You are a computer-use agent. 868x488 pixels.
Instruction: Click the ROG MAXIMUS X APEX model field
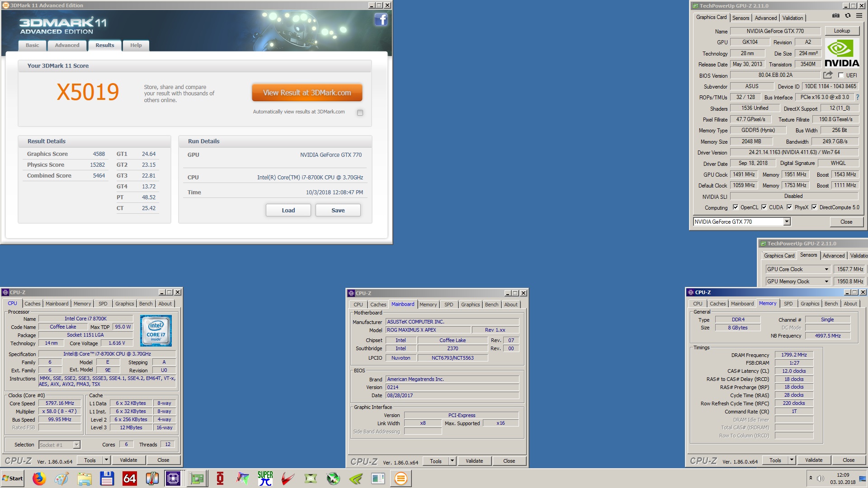click(428, 330)
